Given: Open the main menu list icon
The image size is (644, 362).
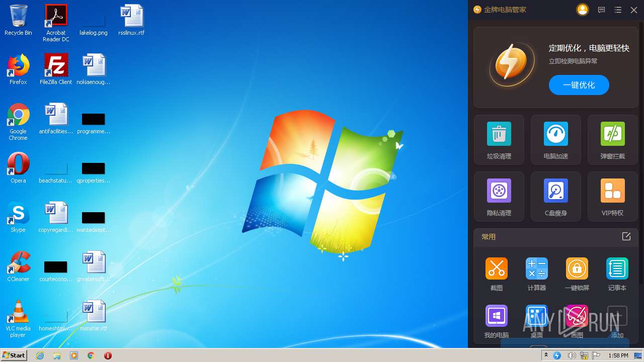Looking at the screenshot, I should click(618, 10).
